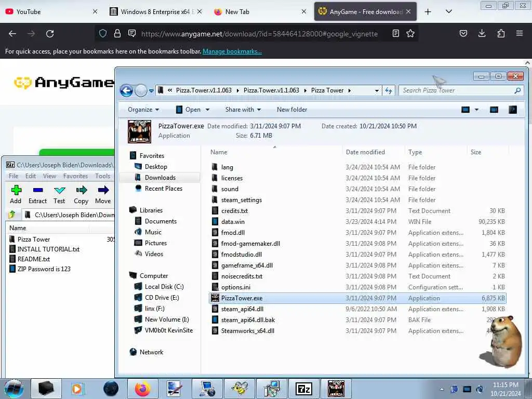
Task: Sort by Type column header
Action: pos(436,152)
